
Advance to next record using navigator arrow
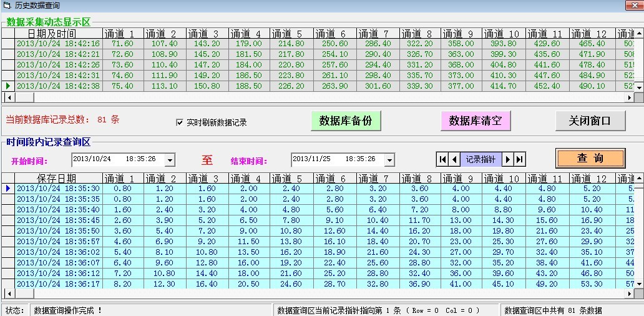[x=508, y=159]
